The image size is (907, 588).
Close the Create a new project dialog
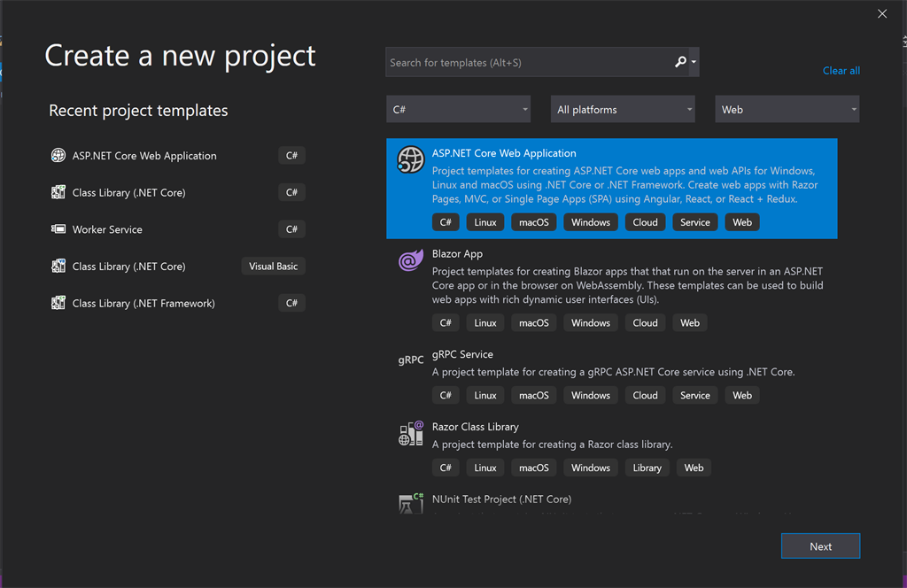click(882, 14)
